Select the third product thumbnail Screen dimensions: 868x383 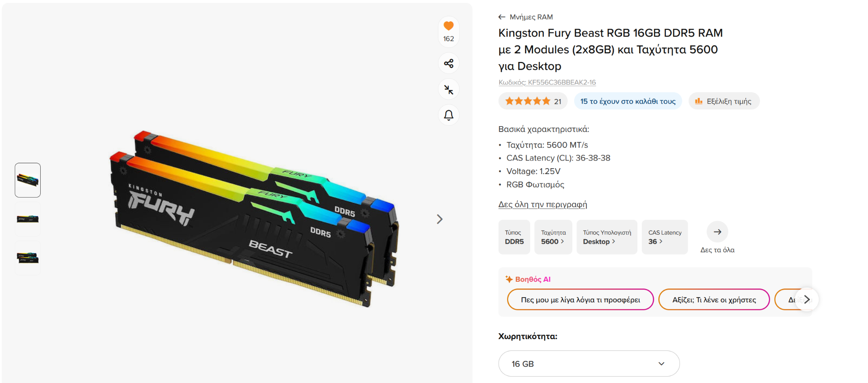28,258
